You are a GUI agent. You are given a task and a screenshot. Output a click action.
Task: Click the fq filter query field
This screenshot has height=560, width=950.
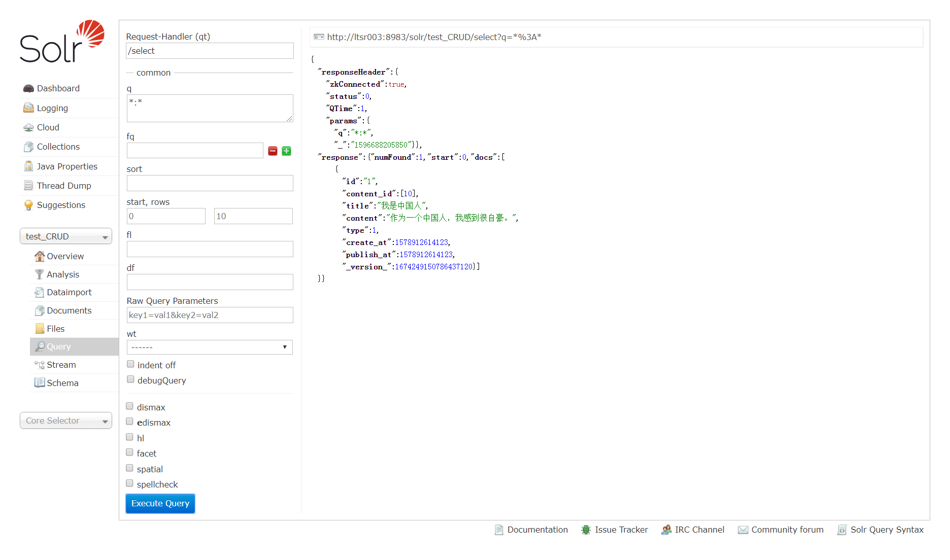tap(195, 151)
